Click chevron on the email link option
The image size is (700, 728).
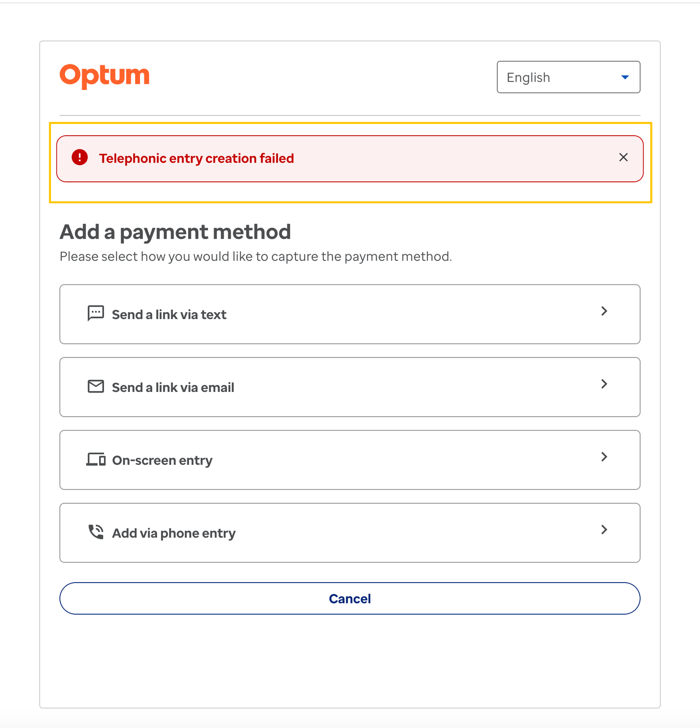[x=604, y=384]
